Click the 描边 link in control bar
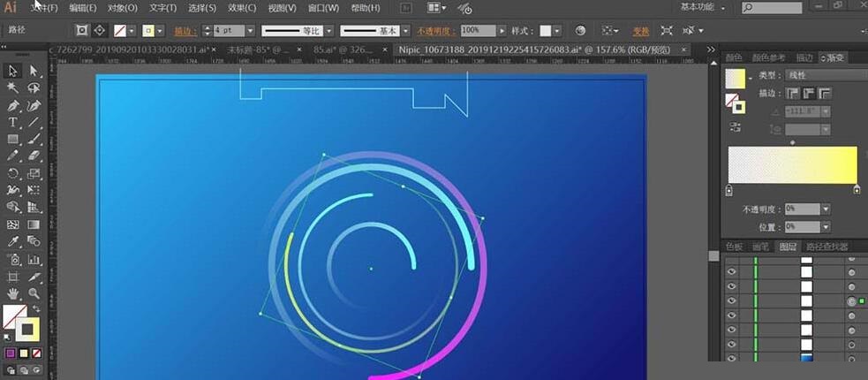 pyautogui.click(x=185, y=30)
